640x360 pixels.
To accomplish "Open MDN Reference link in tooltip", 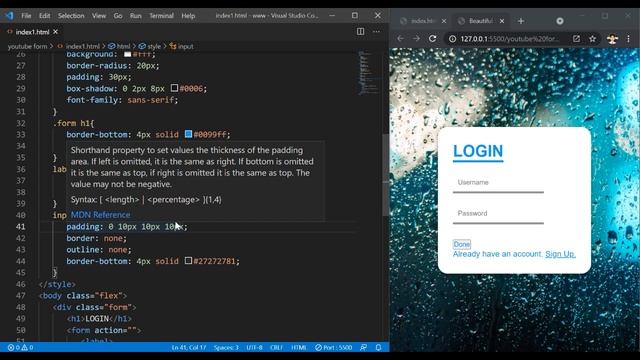I will pos(100,215).
